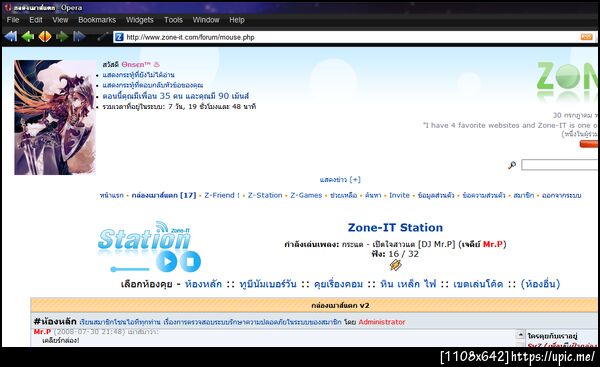Click the Administrator link in the notice
This screenshot has height=367, width=600.
pyautogui.click(x=382, y=322)
